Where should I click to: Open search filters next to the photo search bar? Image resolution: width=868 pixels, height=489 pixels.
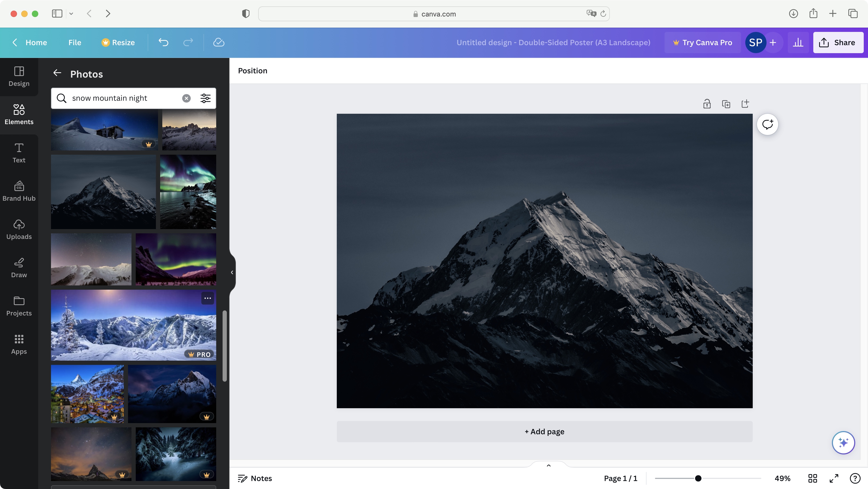pyautogui.click(x=205, y=98)
